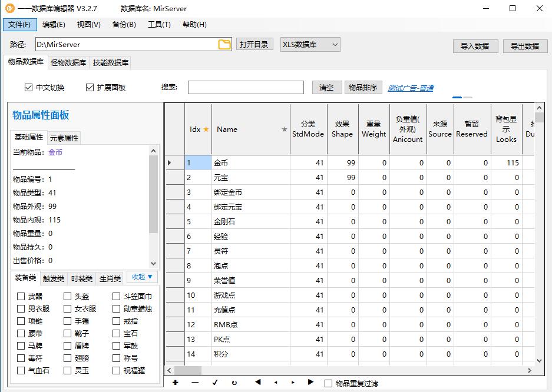Check the 斗笠面巾 box

(x=116, y=297)
